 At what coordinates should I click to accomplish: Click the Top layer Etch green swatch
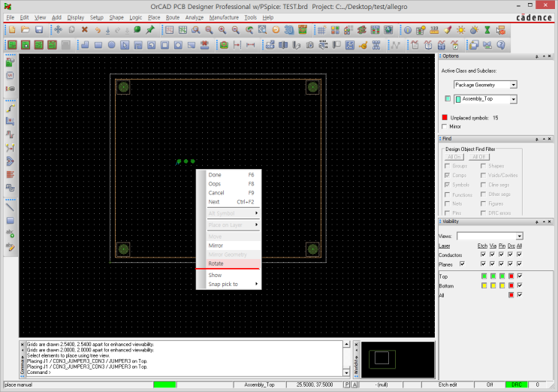click(484, 276)
